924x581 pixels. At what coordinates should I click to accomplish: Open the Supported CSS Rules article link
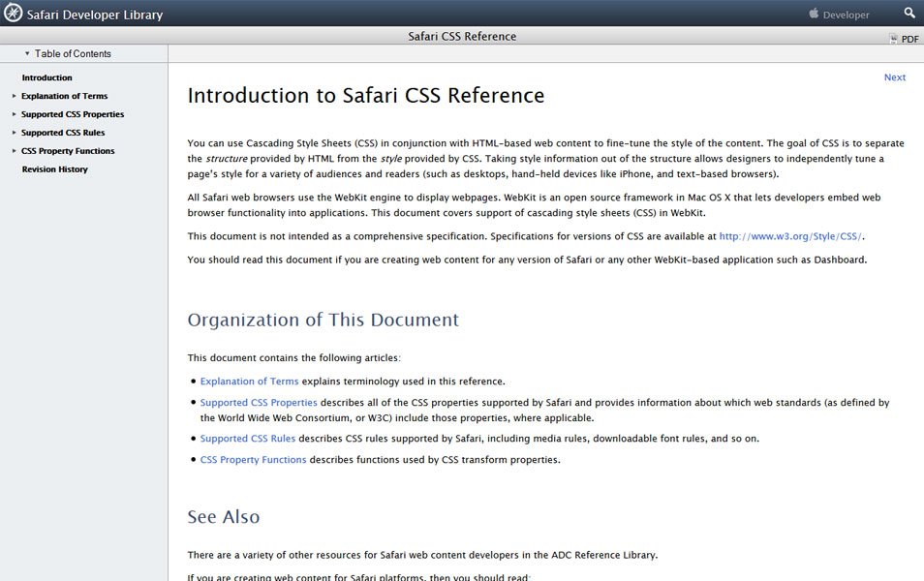point(248,438)
